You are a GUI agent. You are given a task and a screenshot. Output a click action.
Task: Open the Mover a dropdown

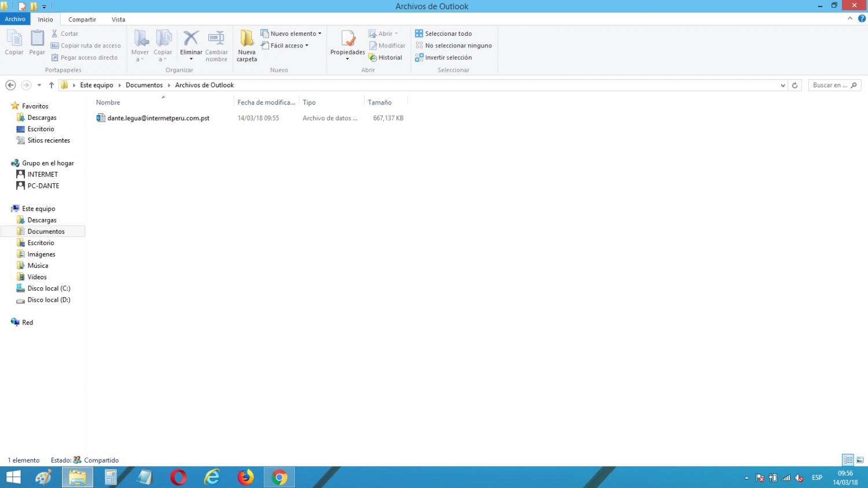[140, 46]
